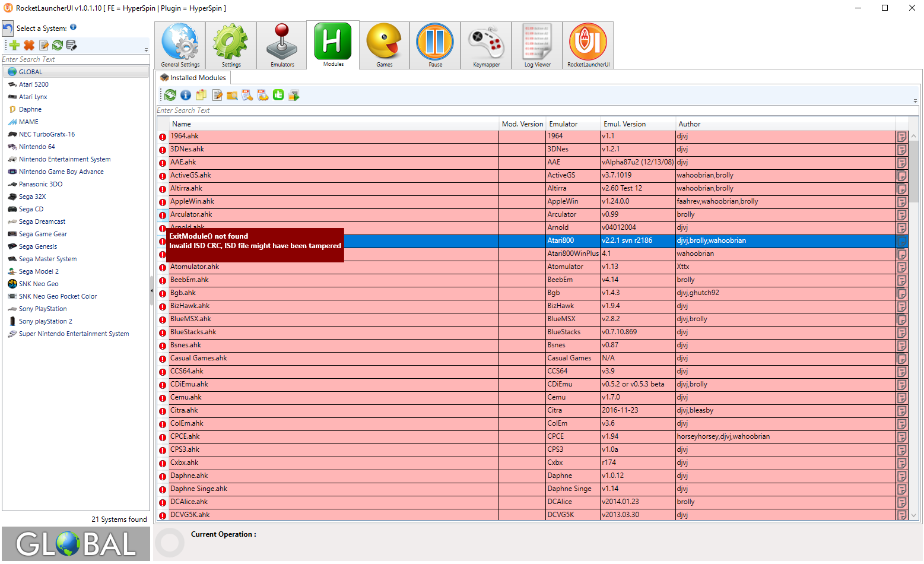Open the Pause tab
This screenshot has width=924, height=564.
click(436, 46)
